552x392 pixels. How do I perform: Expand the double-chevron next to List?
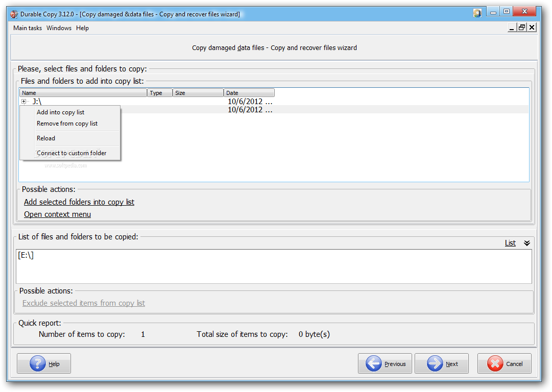pos(526,243)
